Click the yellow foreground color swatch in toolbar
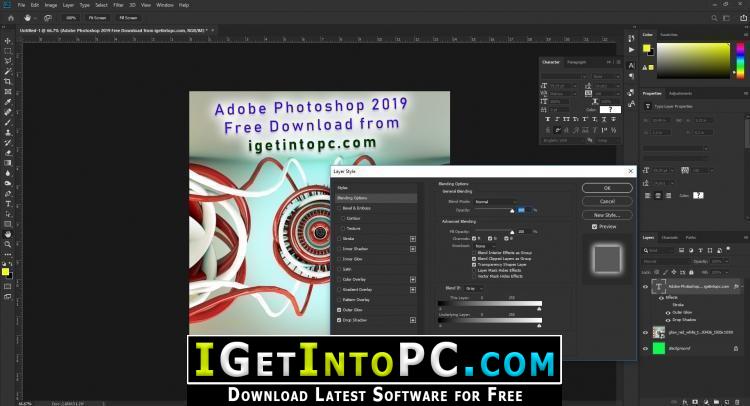The height and width of the screenshot is (406, 750). (5, 272)
